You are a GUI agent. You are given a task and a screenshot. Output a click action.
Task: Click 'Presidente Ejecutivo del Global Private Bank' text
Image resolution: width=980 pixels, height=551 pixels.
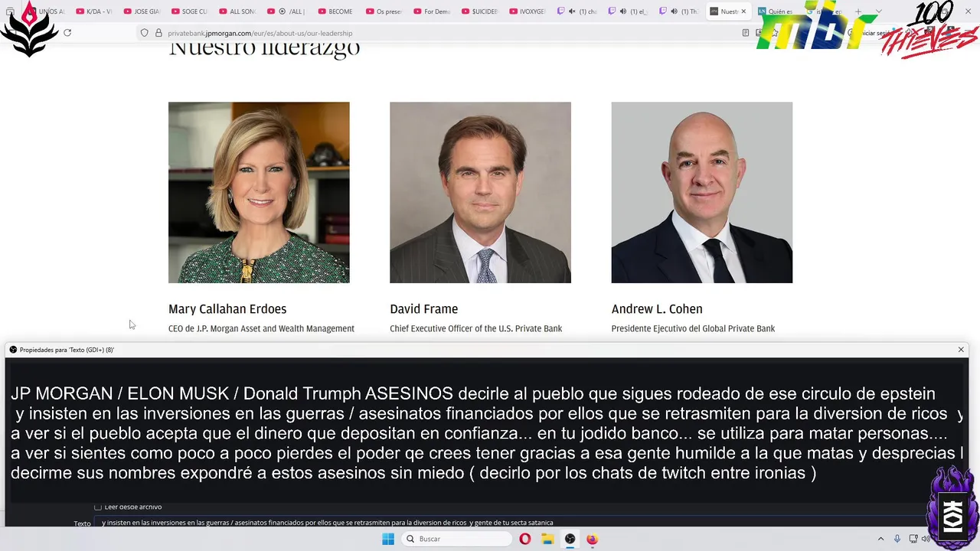[x=693, y=328]
